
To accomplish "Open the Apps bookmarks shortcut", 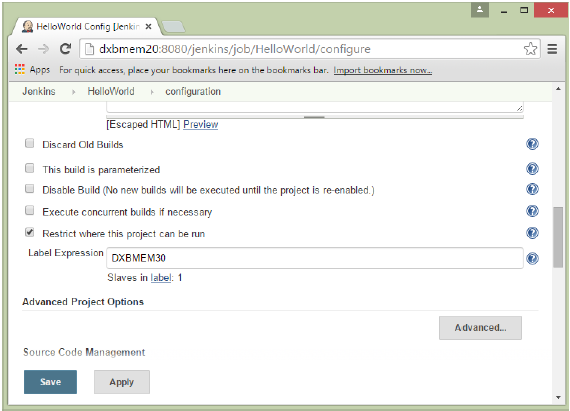I will click(x=33, y=69).
